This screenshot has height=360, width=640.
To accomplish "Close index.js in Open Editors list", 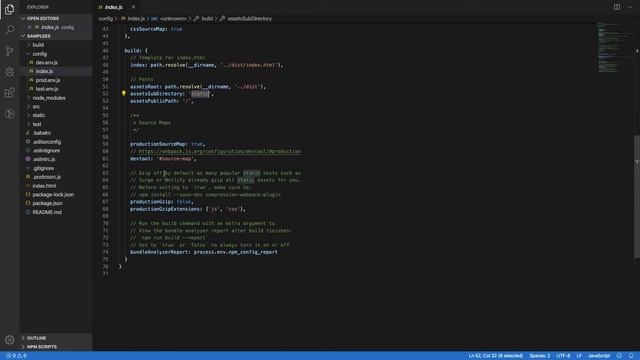I will 29,27.
